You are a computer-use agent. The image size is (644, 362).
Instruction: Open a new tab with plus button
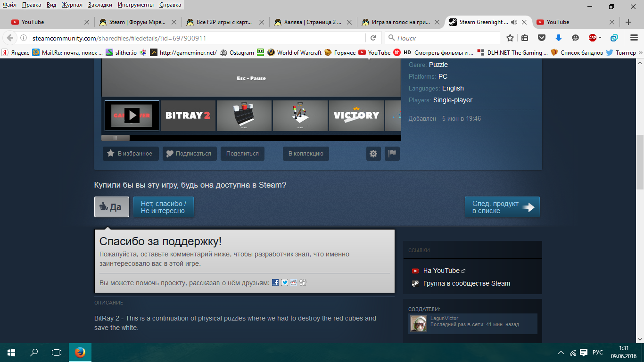628,22
